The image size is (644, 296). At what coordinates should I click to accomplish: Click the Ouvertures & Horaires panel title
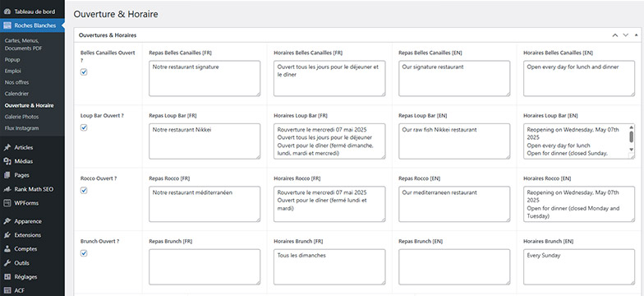click(108, 35)
